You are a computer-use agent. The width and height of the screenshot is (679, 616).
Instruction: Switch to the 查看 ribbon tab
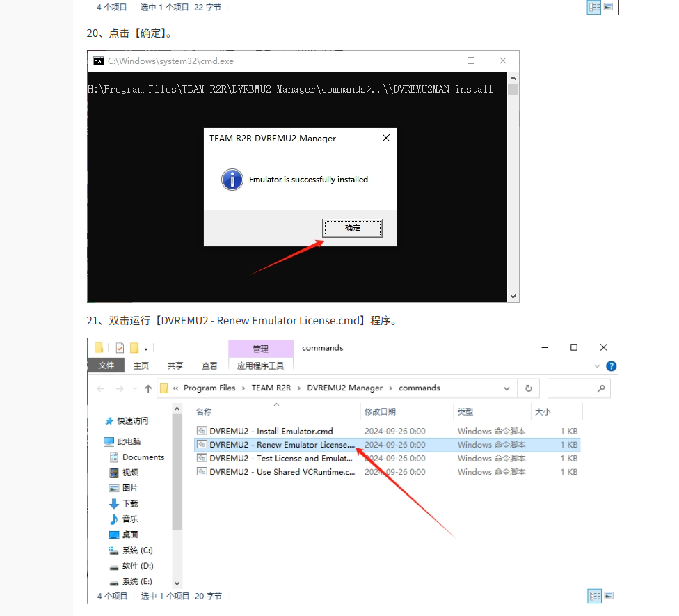(x=209, y=365)
